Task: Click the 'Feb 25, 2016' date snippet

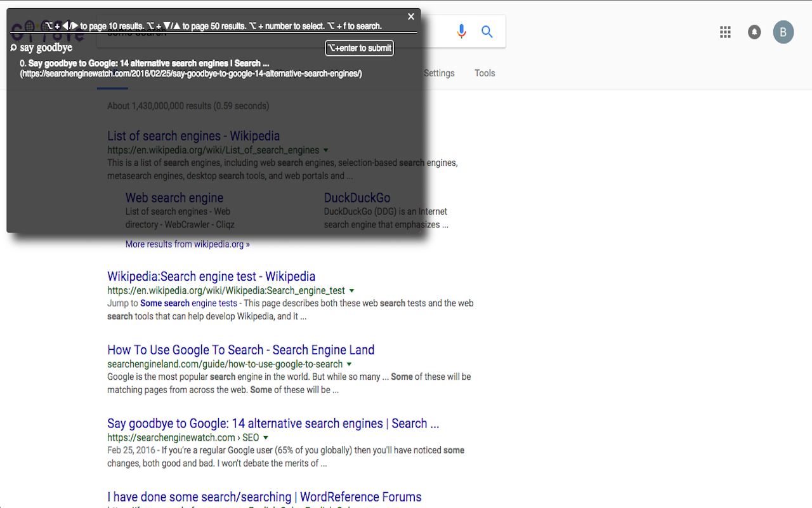Action: point(131,450)
